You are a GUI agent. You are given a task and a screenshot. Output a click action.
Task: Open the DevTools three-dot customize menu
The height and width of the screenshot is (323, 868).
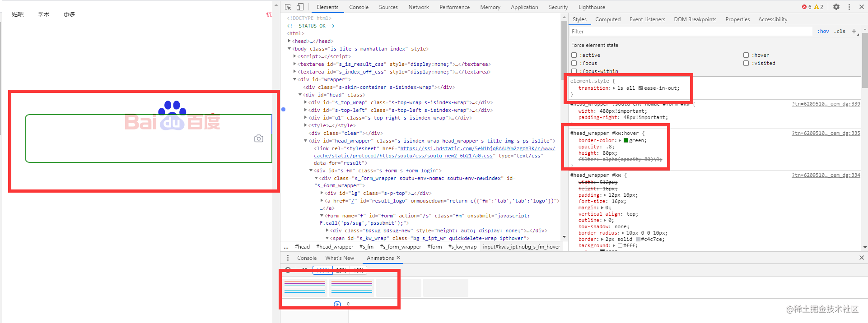pyautogui.click(x=849, y=7)
